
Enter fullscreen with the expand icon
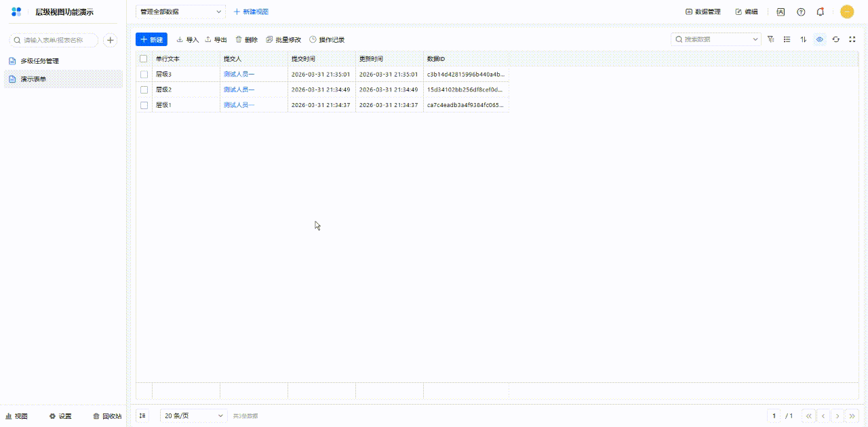tap(852, 39)
